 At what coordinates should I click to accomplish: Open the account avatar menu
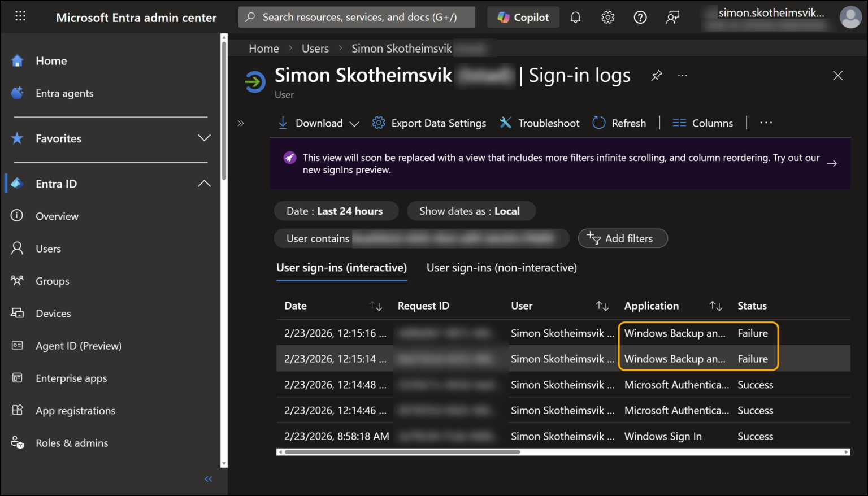(850, 17)
